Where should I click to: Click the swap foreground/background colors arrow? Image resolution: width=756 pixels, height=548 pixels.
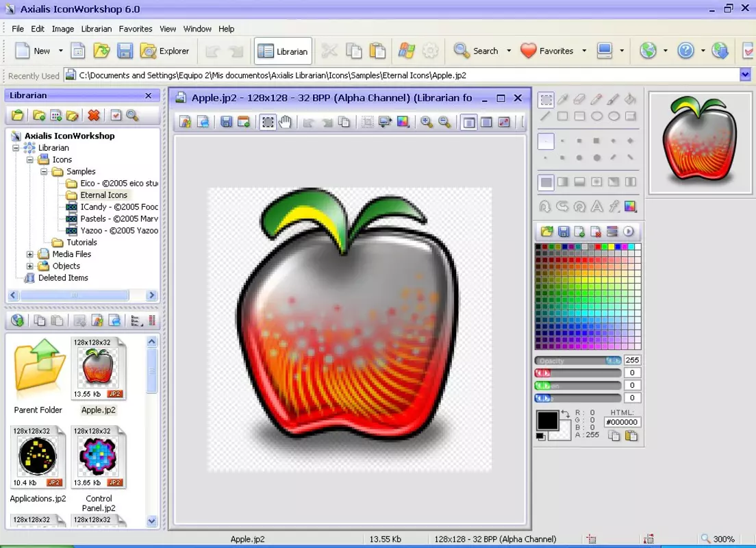tap(565, 414)
